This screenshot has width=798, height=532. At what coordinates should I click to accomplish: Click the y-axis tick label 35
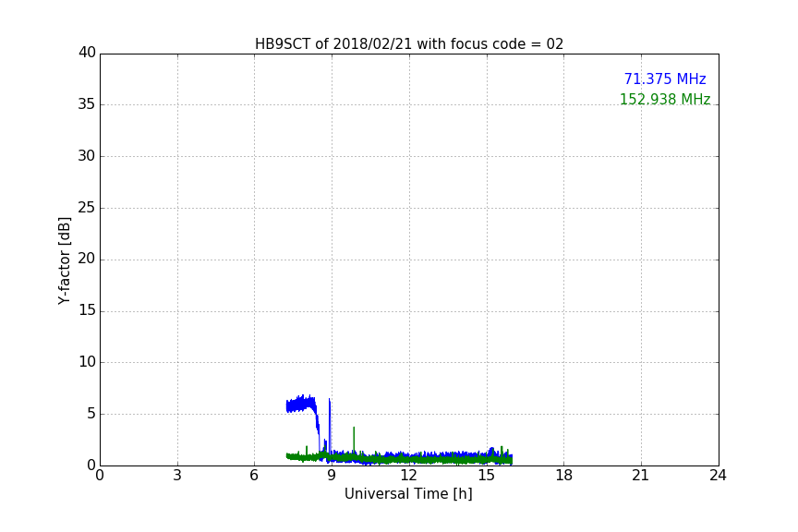[87, 104]
